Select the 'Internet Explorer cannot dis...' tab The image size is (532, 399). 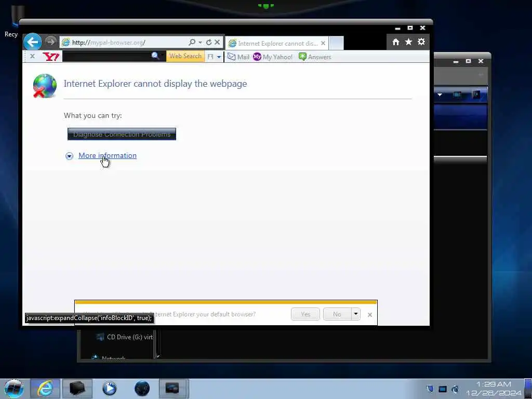click(x=277, y=43)
